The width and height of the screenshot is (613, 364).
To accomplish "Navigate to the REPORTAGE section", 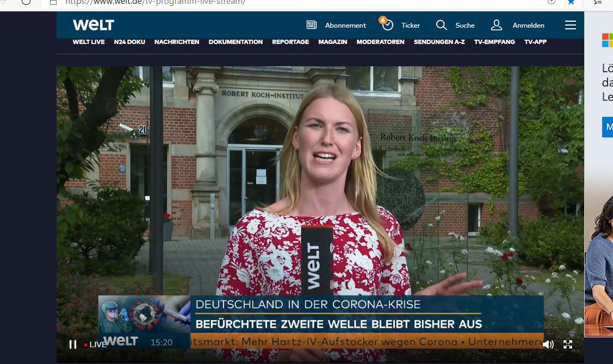I will coord(290,42).
